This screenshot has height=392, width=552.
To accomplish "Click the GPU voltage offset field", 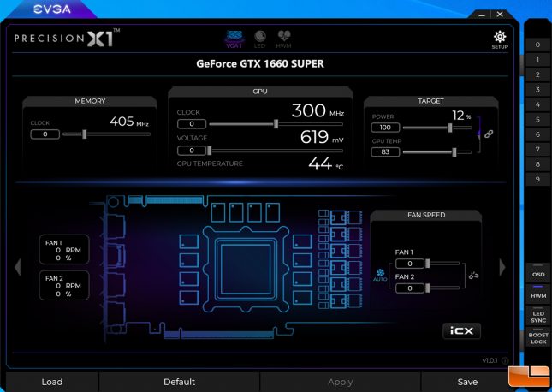I will [x=192, y=151].
